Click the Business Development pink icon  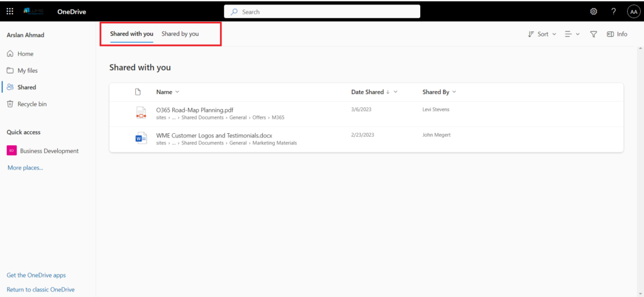click(12, 151)
